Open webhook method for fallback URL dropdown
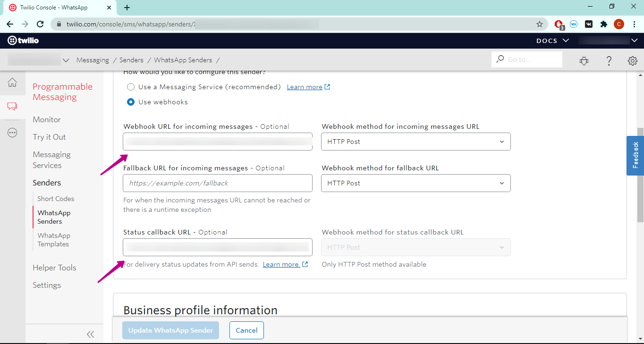 [x=416, y=183]
